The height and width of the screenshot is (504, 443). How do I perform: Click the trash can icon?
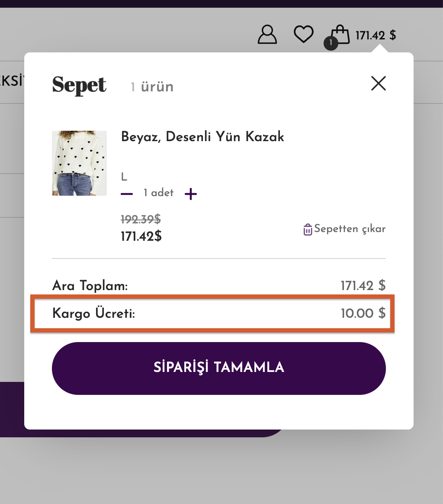click(308, 229)
